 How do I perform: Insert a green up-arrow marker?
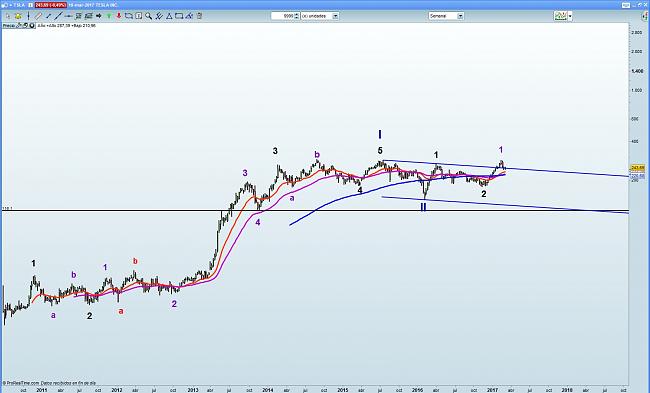coord(109,16)
